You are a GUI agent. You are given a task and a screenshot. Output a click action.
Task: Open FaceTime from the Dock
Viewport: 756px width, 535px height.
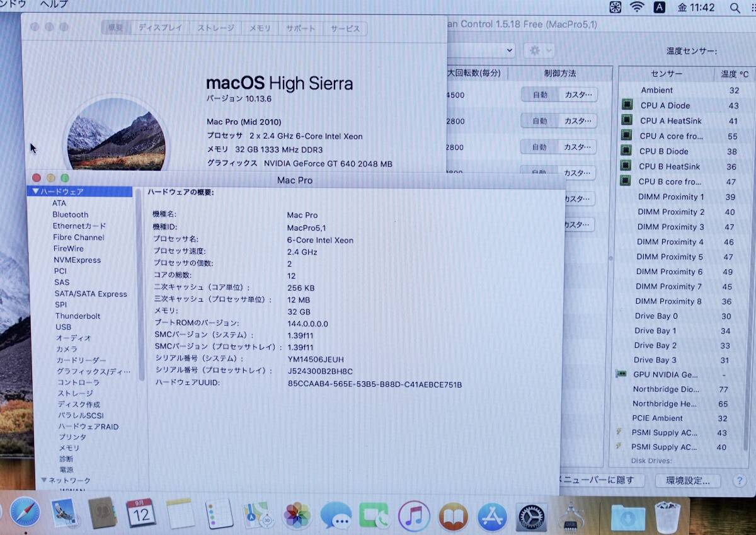coord(375,515)
